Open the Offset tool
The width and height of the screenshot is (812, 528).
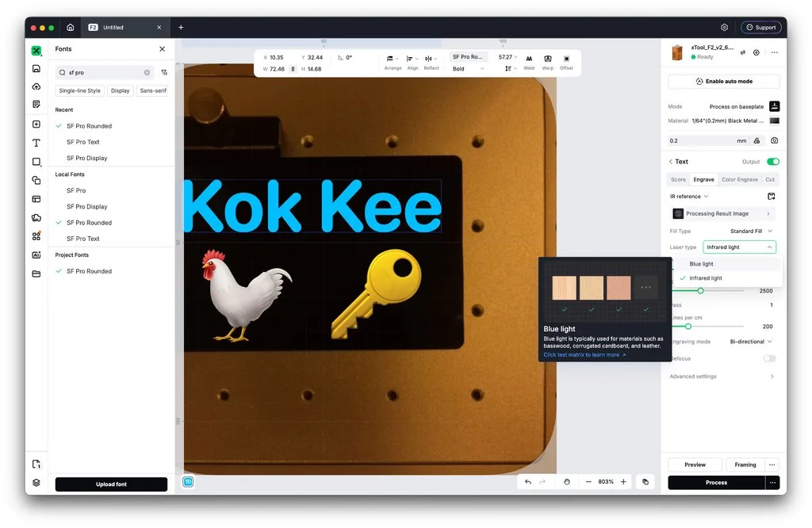[566, 63]
